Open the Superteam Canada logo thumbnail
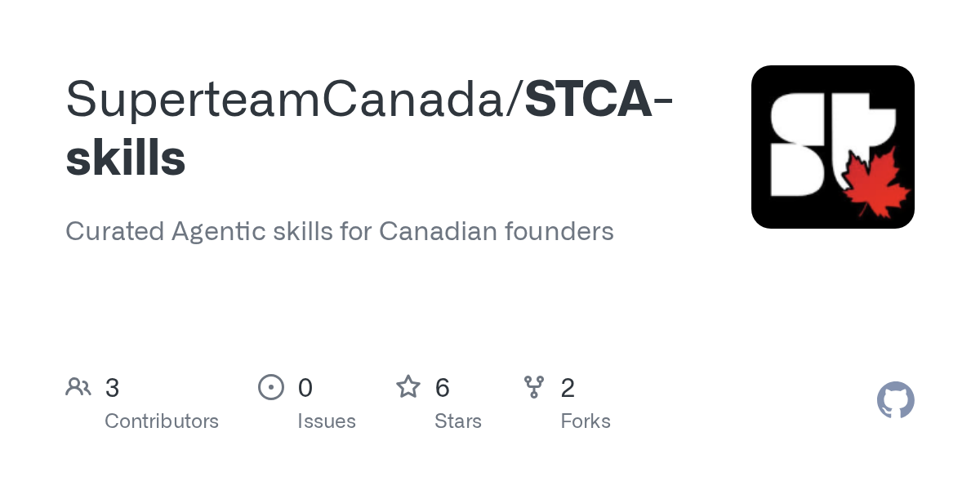The width and height of the screenshot is (980, 490). pyautogui.click(x=833, y=147)
